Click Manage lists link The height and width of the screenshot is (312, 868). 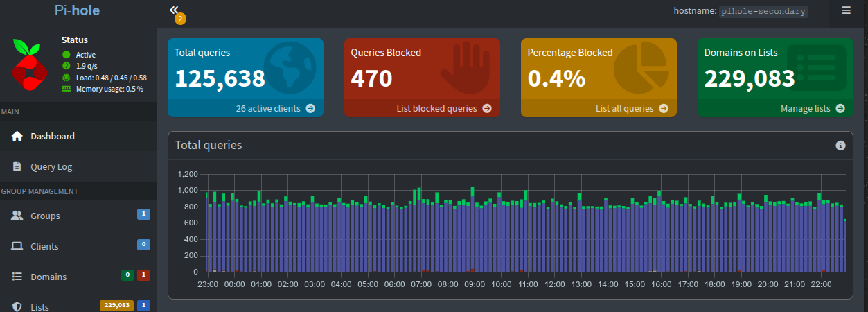(812, 108)
